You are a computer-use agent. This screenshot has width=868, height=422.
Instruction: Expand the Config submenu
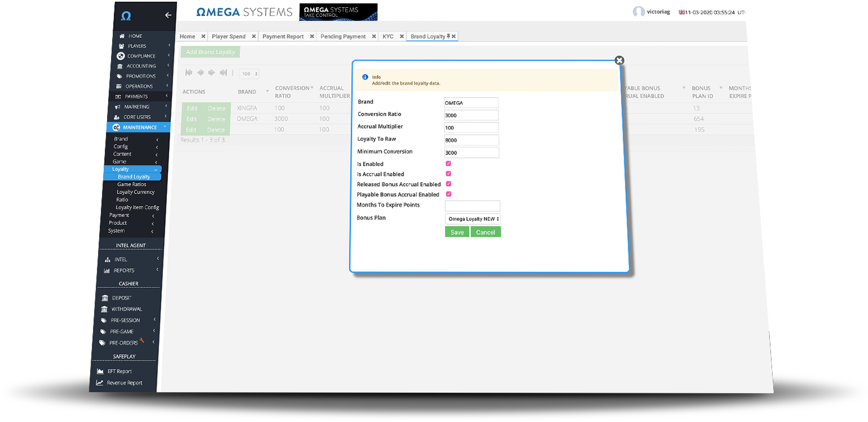click(x=157, y=147)
